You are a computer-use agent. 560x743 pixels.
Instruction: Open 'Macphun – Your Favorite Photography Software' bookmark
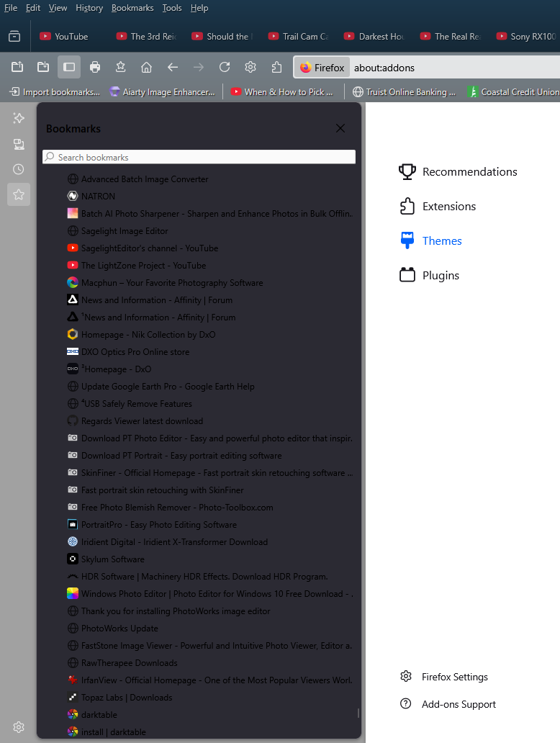tap(165, 283)
